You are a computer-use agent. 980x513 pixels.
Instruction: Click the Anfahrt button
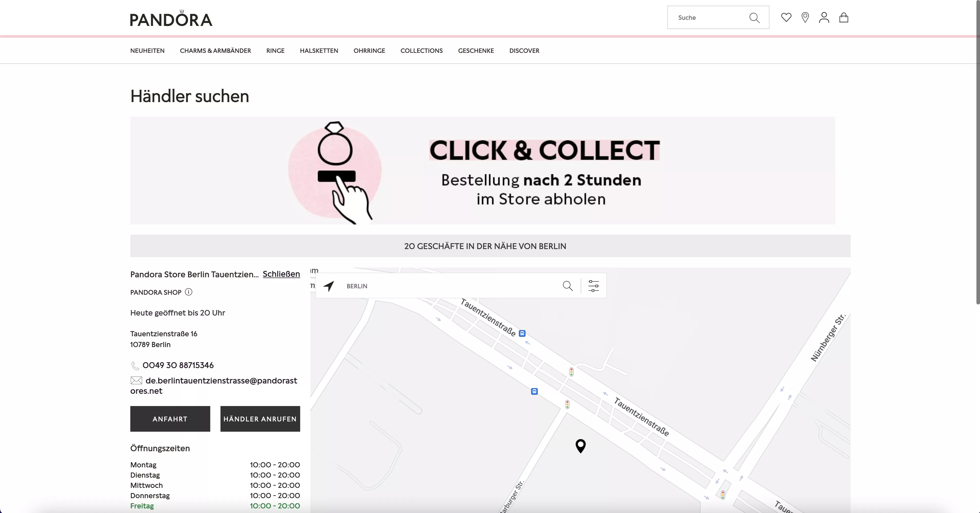[x=170, y=419]
